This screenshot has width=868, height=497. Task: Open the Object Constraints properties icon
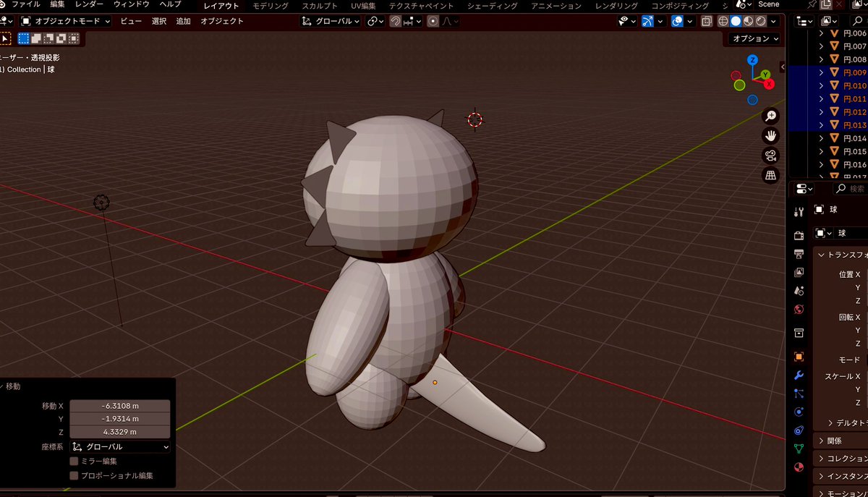pos(799,430)
